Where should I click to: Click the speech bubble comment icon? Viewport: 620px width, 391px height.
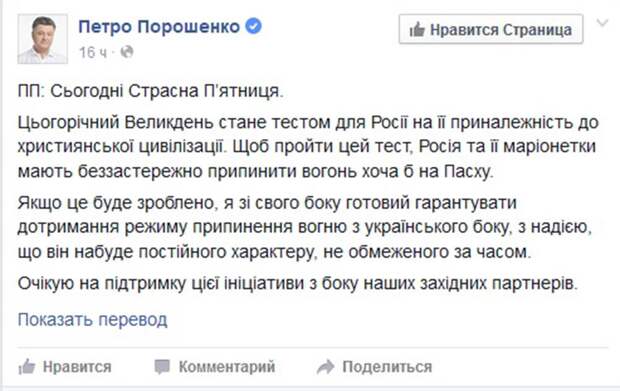(x=162, y=366)
